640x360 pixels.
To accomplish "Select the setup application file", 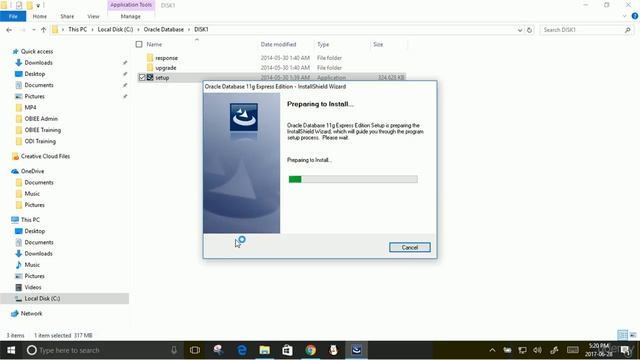I will coord(162,78).
